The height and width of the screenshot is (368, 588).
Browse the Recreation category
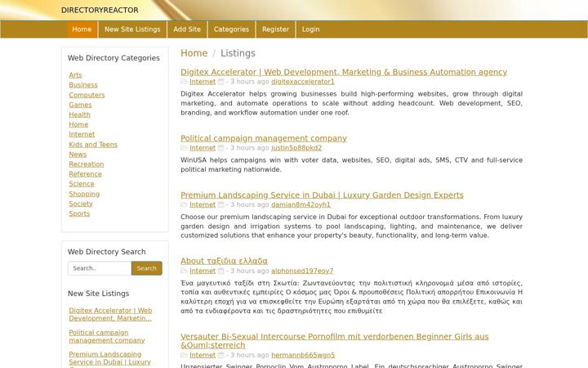[87, 164]
